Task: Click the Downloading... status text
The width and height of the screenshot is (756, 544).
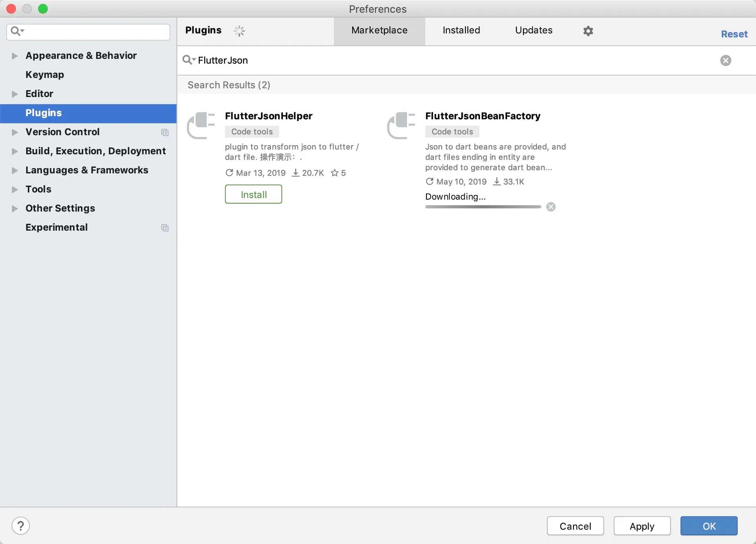Action: tap(456, 196)
